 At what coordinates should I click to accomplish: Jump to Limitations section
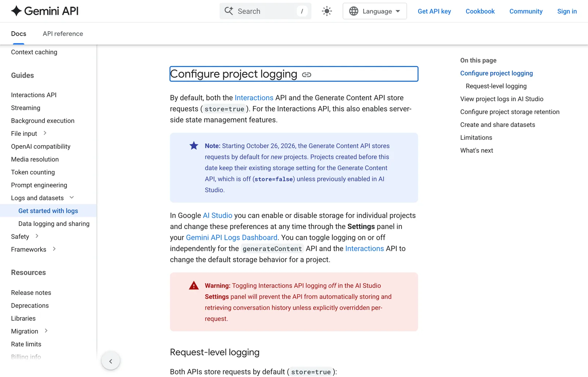point(476,138)
